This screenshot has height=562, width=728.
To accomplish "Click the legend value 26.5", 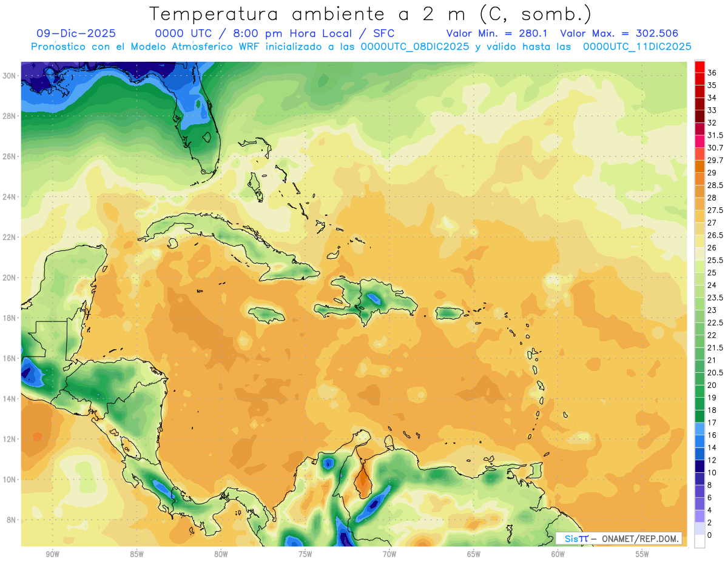I will tap(715, 235).
